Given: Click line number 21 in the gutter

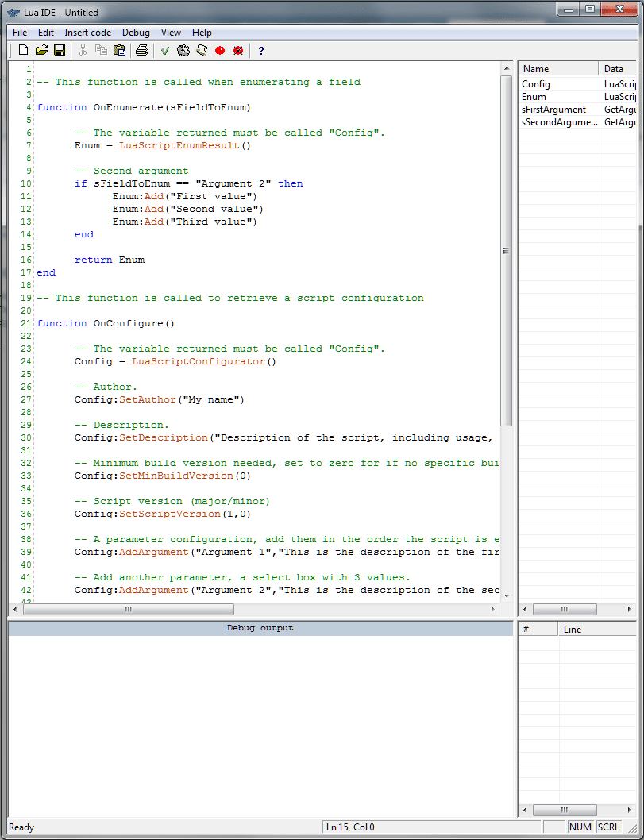Looking at the screenshot, I should (26, 324).
